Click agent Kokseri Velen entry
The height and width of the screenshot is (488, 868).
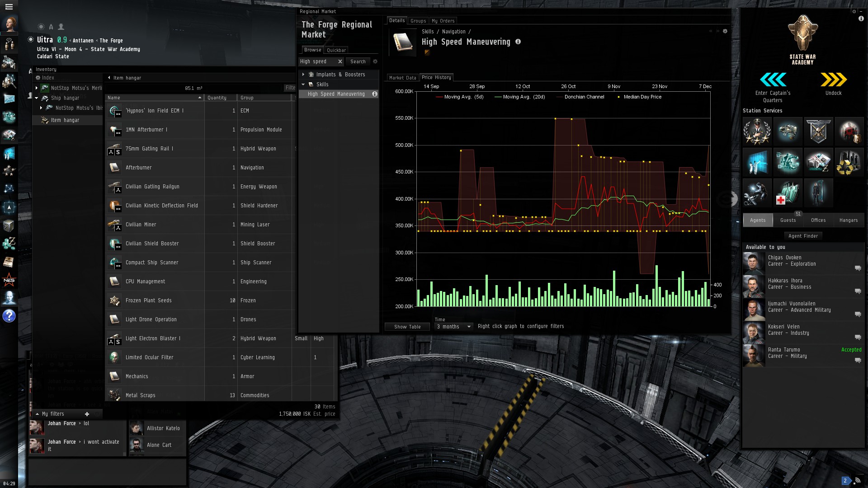click(x=803, y=333)
